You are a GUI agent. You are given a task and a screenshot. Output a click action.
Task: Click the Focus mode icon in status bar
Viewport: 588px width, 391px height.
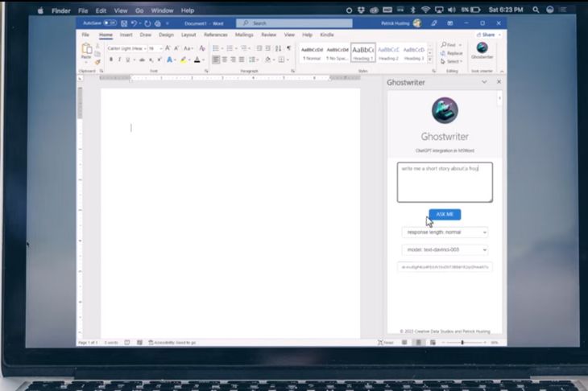pos(385,343)
